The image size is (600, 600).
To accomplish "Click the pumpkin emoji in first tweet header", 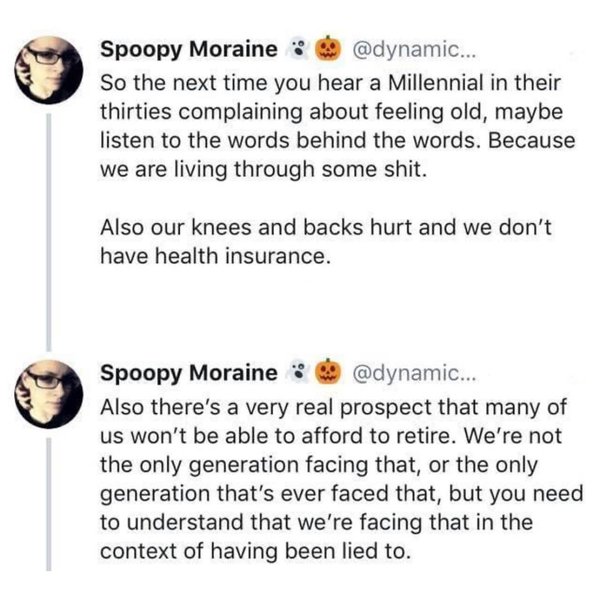I will 325,48.
